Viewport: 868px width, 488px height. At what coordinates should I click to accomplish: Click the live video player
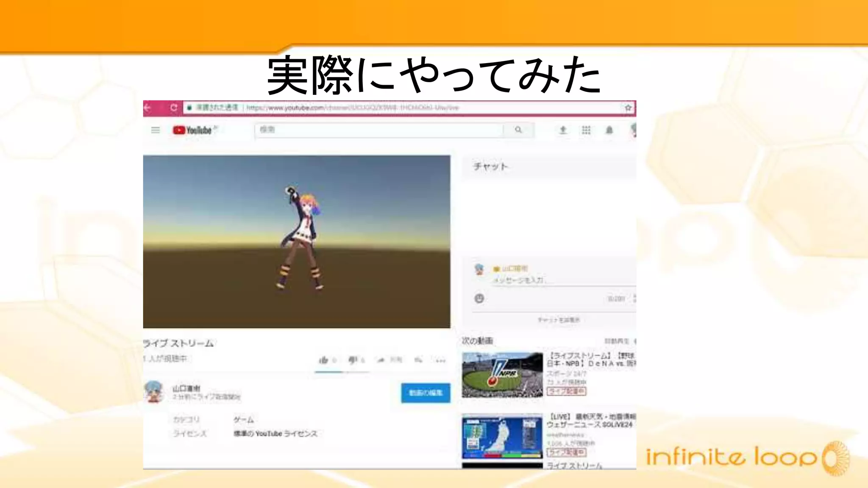pyautogui.click(x=297, y=241)
